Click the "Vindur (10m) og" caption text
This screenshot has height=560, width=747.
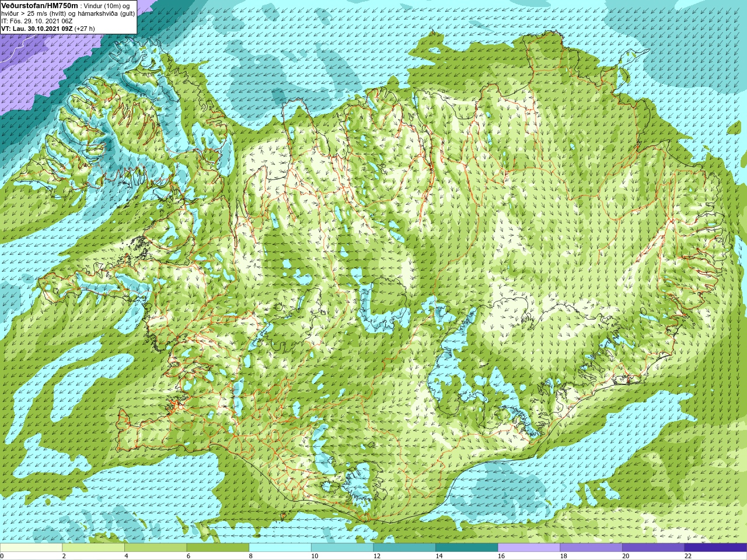click(x=107, y=5)
